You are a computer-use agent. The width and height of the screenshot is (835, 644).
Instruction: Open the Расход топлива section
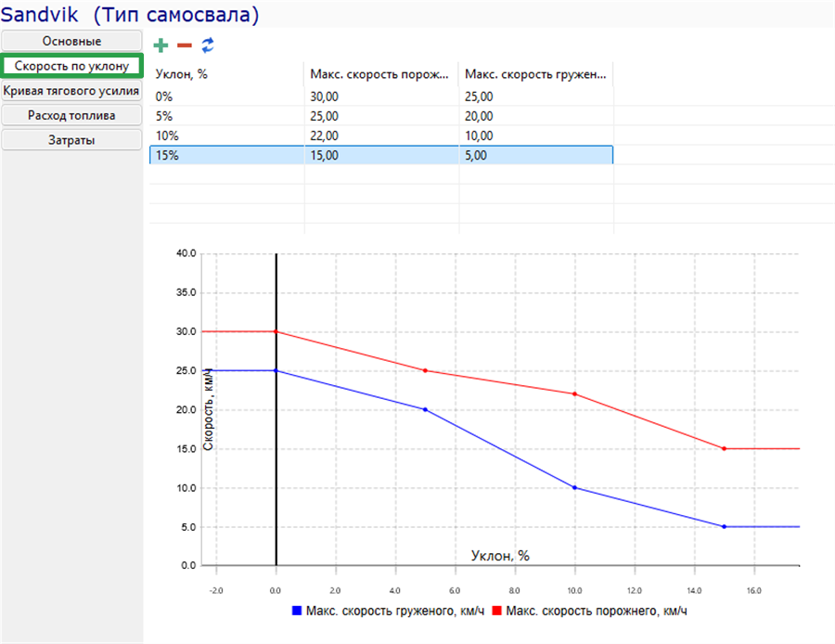pyautogui.click(x=71, y=115)
